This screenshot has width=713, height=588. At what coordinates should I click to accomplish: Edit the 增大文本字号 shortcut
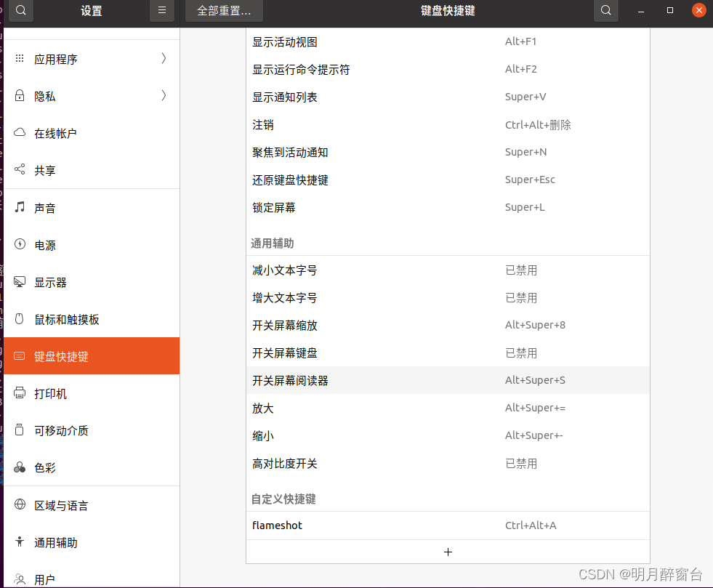pyautogui.click(x=448, y=298)
